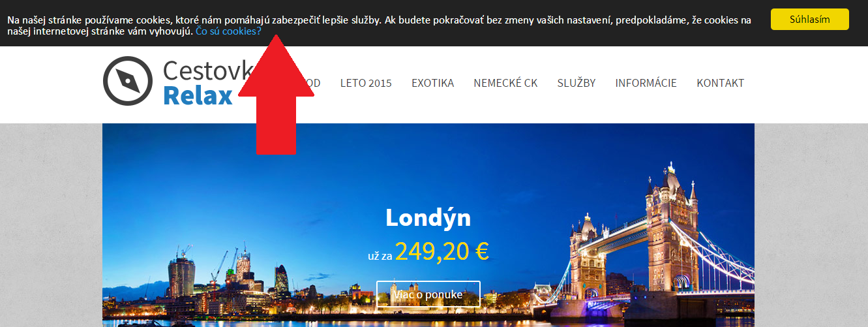Click the Londýn banner heading
The width and height of the screenshot is (868, 327).
click(428, 217)
